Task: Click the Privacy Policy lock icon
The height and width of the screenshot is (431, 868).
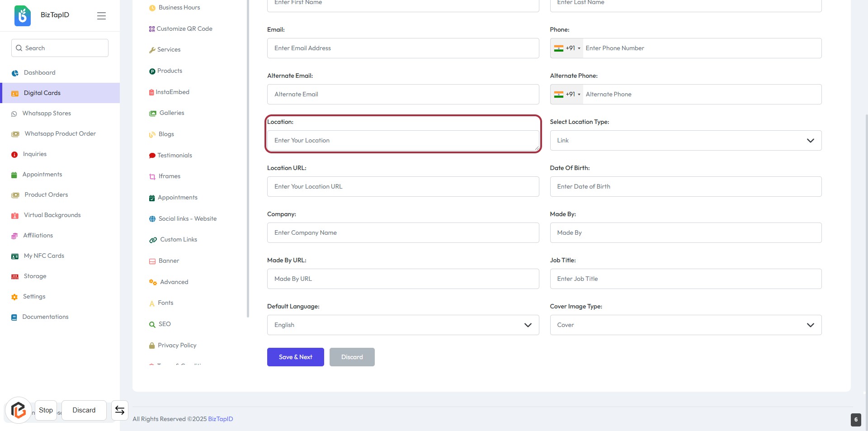Action: tap(152, 346)
